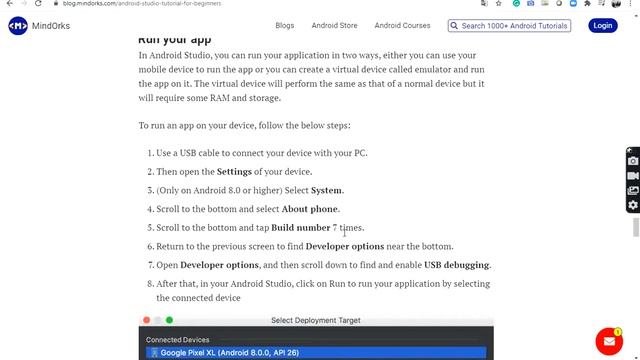The width and height of the screenshot is (640, 360).
Task: Click bold Developer options in step 6
Action: [x=345, y=247]
